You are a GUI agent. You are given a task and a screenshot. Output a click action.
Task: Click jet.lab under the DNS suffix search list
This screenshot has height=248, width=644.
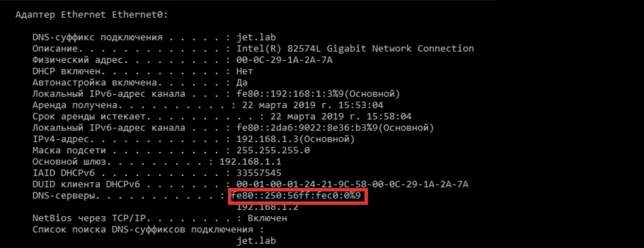tap(256, 241)
